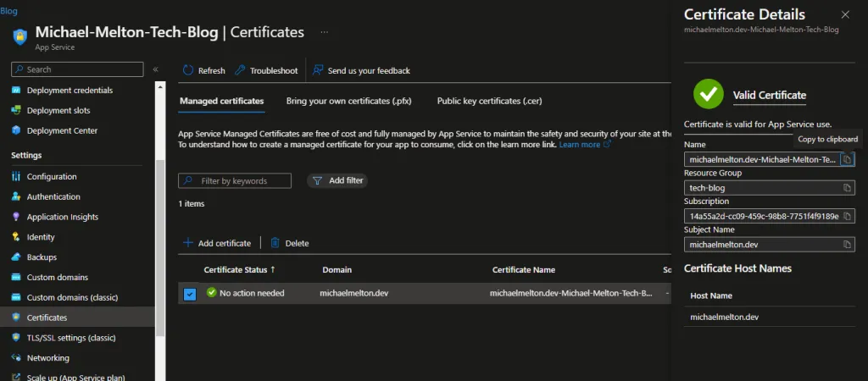This screenshot has width=868, height=381.
Task: Switch to Bring your own certificates (.pfx) tab
Action: point(348,101)
